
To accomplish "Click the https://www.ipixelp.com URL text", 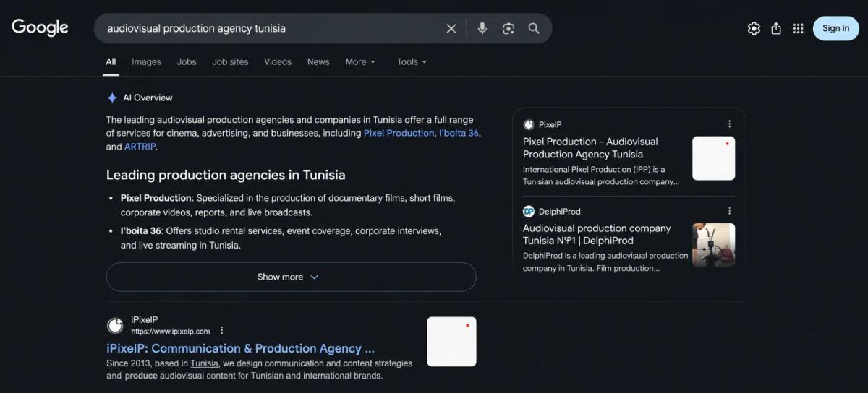I will click(x=170, y=332).
